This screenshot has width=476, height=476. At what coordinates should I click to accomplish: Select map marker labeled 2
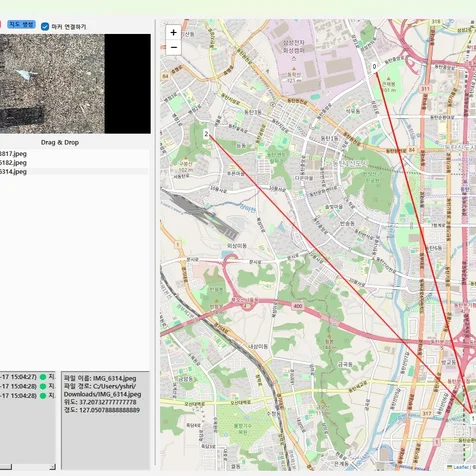point(206,134)
